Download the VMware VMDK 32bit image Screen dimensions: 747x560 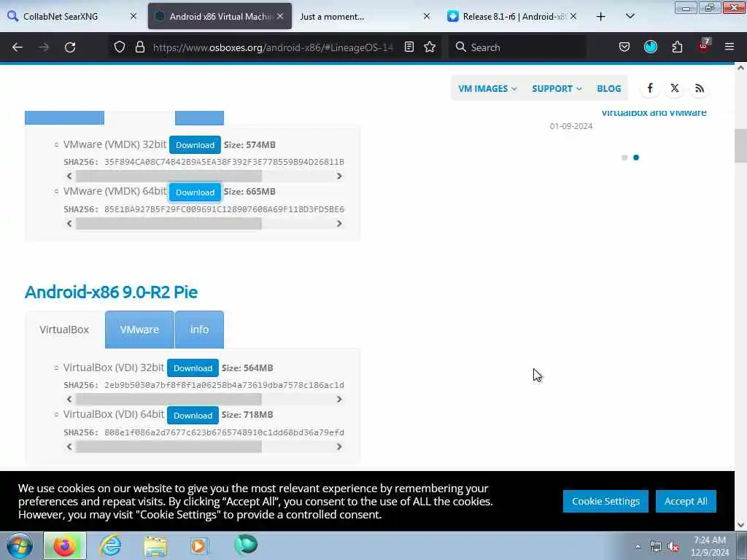click(x=195, y=145)
